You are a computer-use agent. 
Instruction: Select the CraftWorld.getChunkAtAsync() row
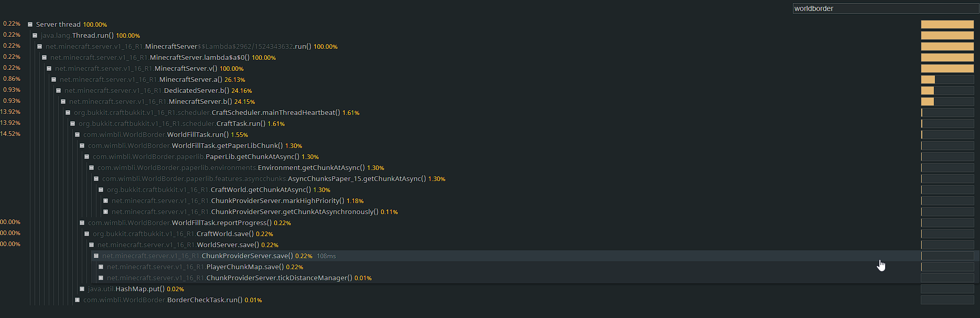click(260, 190)
